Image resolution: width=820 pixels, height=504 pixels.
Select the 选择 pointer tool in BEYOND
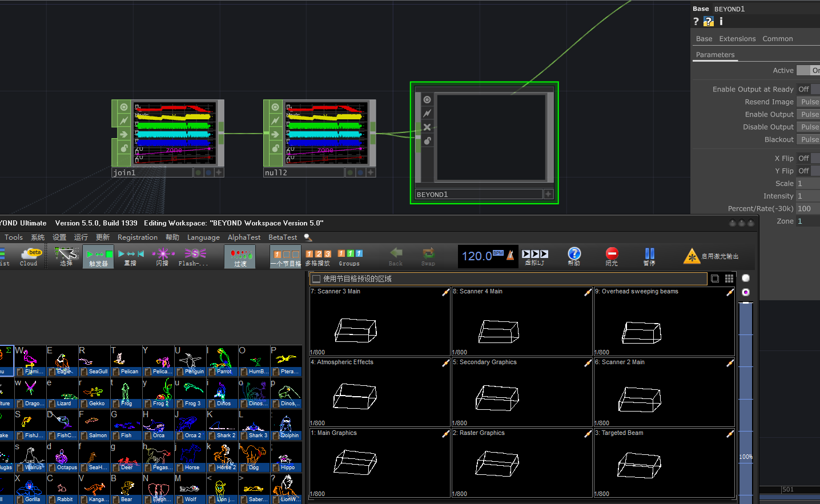tap(66, 256)
